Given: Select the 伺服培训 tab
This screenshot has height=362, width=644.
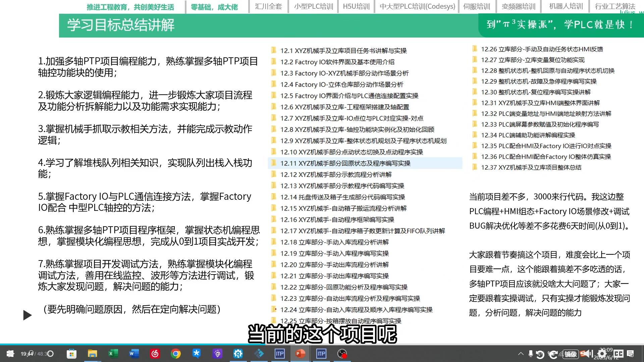Looking at the screenshot, I should [476, 6].
